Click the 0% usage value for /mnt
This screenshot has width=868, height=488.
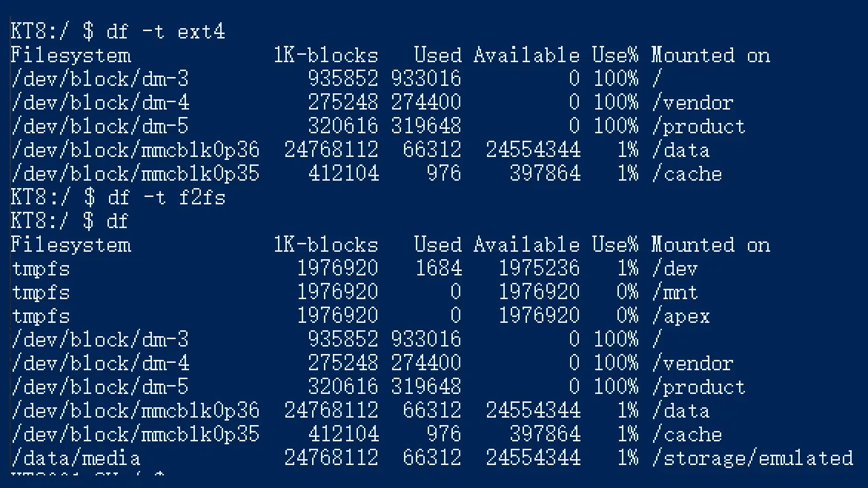tap(627, 293)
